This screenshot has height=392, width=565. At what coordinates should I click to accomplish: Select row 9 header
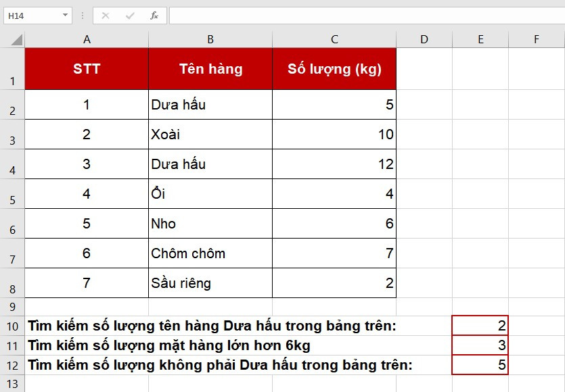[x=12, y=307]
